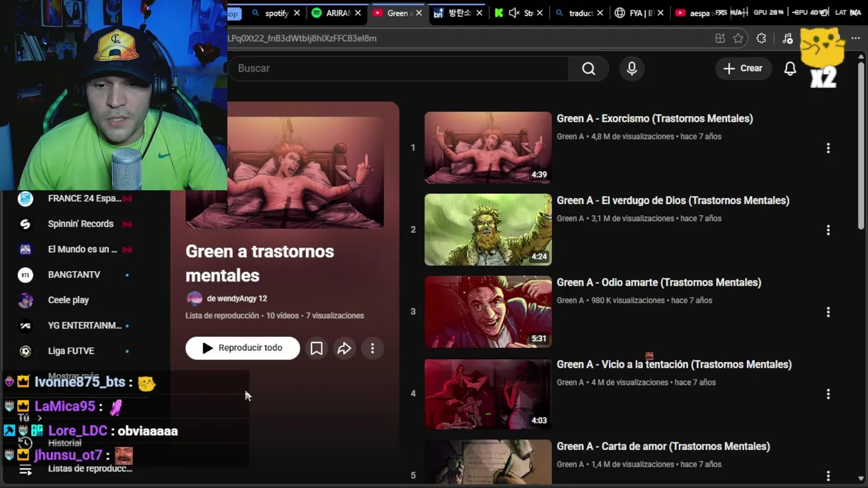Focus the Buscar search field

400,68
